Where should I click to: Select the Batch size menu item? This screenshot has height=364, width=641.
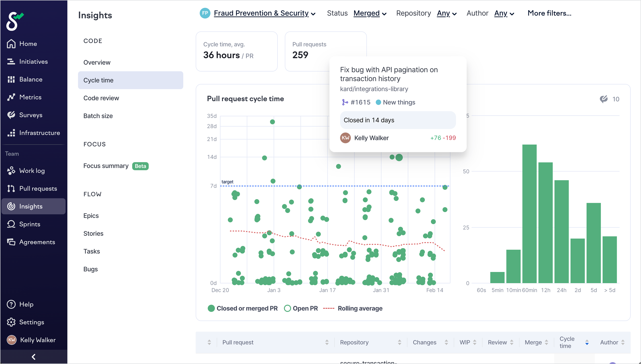(98, 116)
